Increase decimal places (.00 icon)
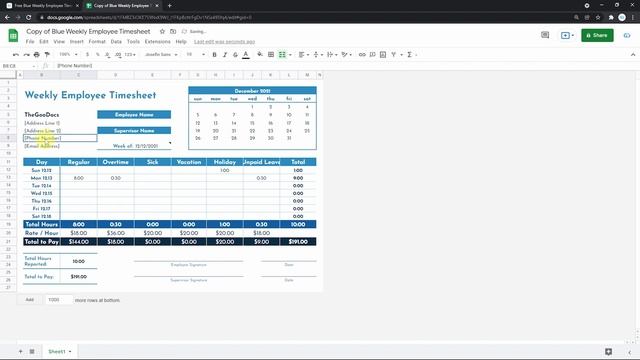 (x=118, y=55)
